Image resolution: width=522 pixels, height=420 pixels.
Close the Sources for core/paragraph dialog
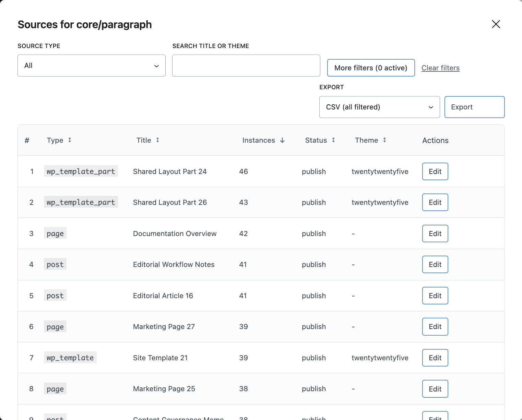pos(496,24)
